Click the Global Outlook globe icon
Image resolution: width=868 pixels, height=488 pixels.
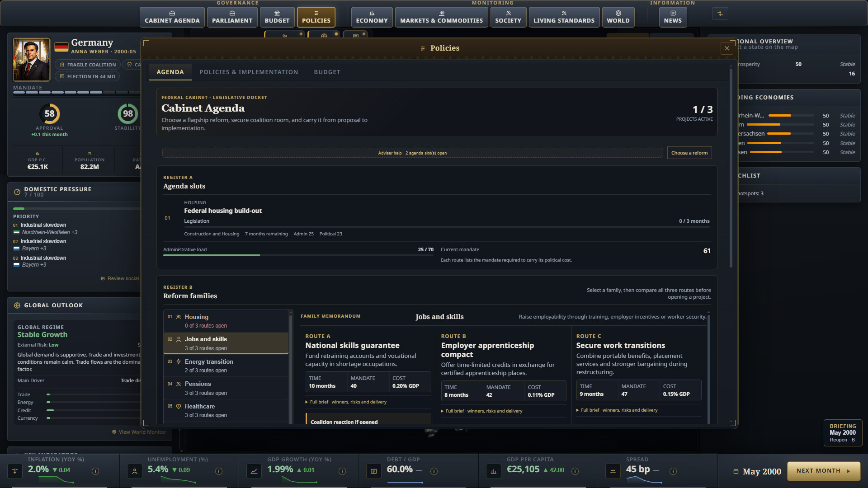[x=17, y=305]
